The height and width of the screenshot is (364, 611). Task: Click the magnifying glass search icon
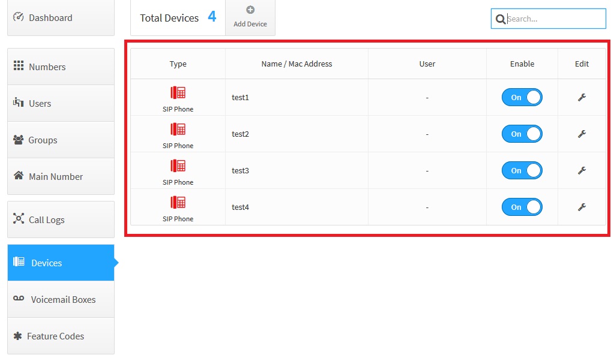coord(500,19)
